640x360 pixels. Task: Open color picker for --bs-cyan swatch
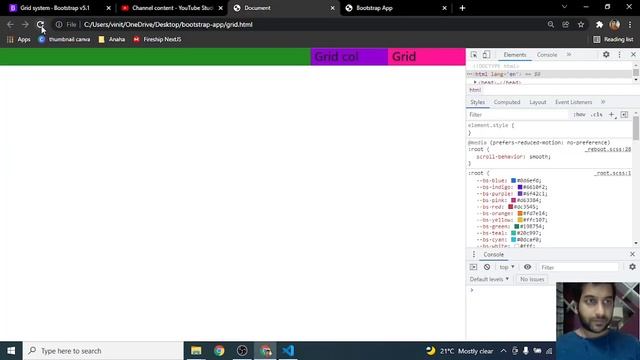513,239
